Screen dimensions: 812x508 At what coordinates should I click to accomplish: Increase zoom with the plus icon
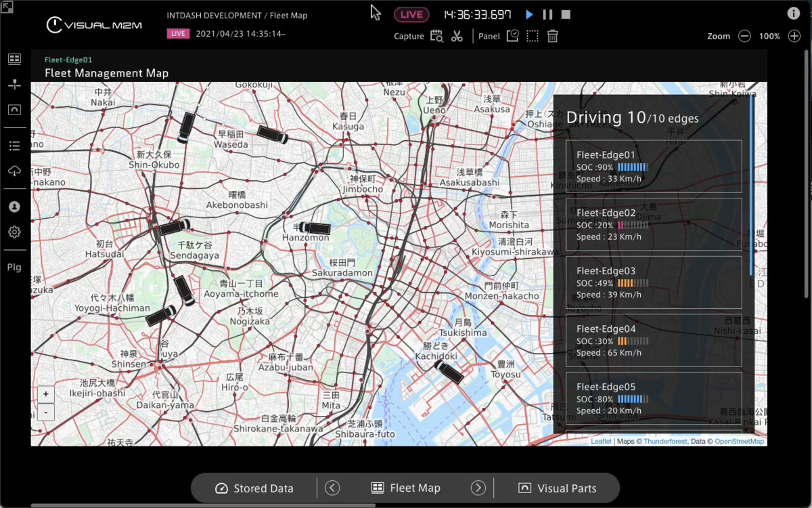(794, 36)
